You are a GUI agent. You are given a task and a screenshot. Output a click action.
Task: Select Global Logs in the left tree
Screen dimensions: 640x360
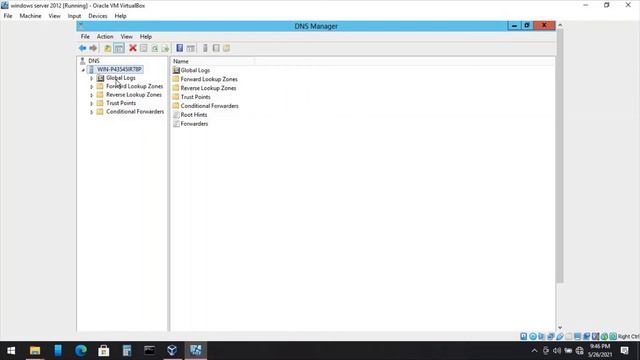coord(121,78)
